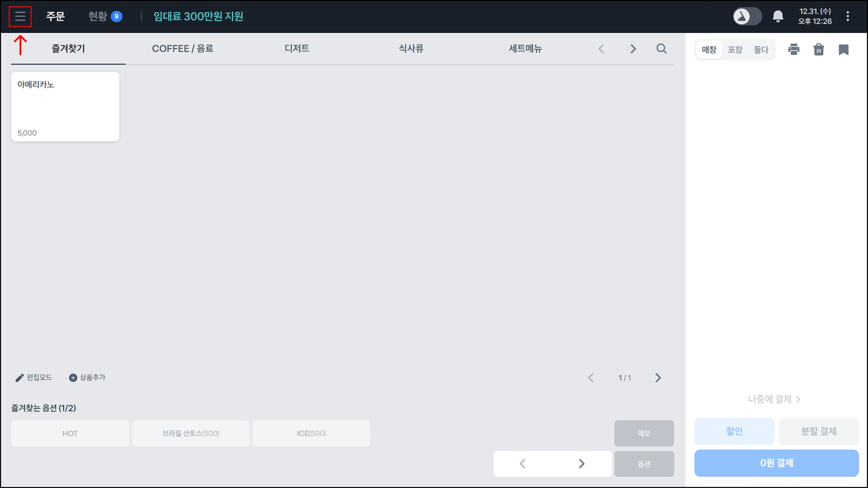Click the notification bell icon
The image size is (868, 488).
point(778,17)
